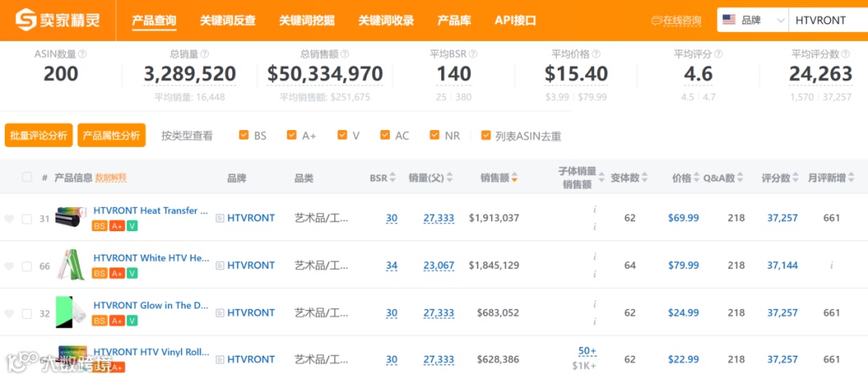Select the row 66 checkbox
The height and width of the screenshot is (379, 868).
27,267
